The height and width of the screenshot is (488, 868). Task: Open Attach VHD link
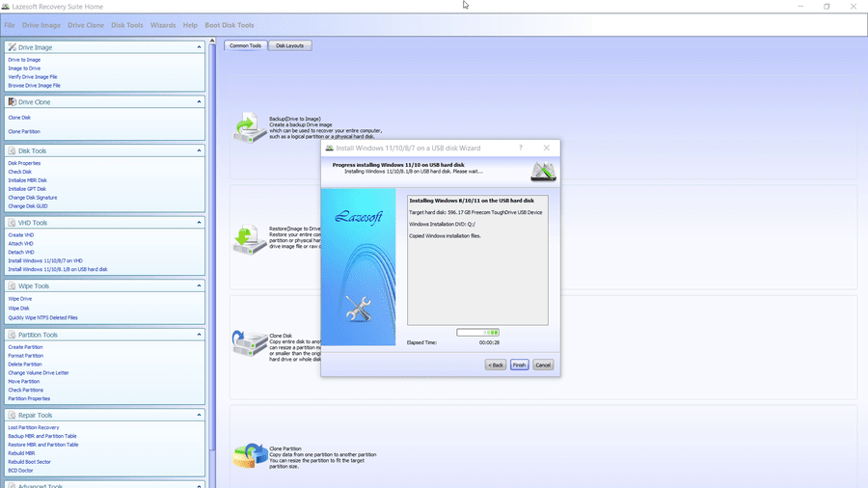pyautogui.click(x=21, y=243)
